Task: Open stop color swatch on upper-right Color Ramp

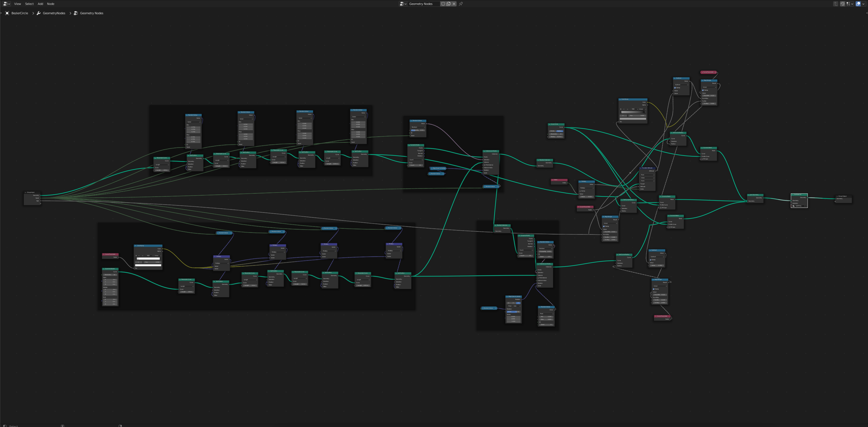Action: point(633,119)
